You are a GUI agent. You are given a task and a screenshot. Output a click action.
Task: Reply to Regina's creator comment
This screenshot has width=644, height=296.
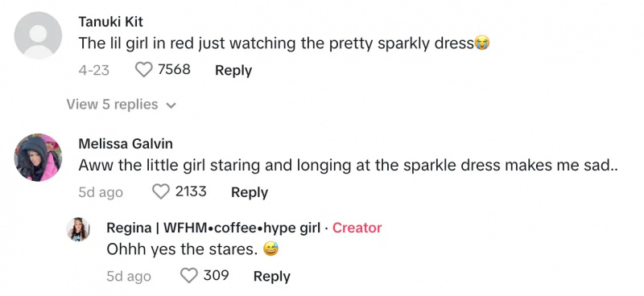point(272,276)
